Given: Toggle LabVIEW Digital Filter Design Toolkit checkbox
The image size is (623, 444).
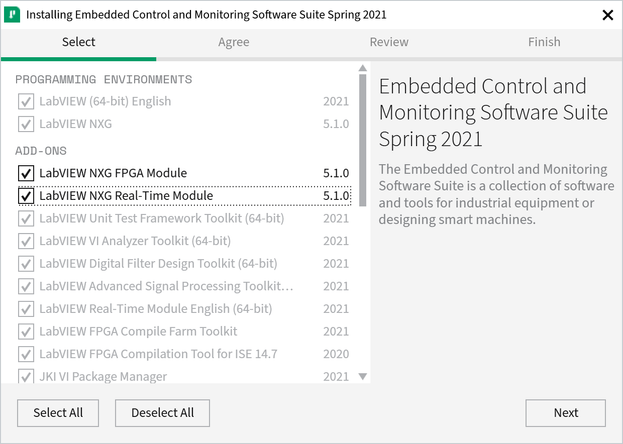Looking at the screenshot, I should [x=26, y=264].
